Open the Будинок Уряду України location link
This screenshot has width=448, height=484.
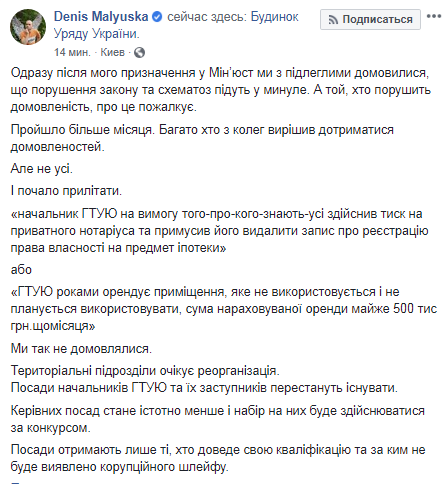pos(176,25)
